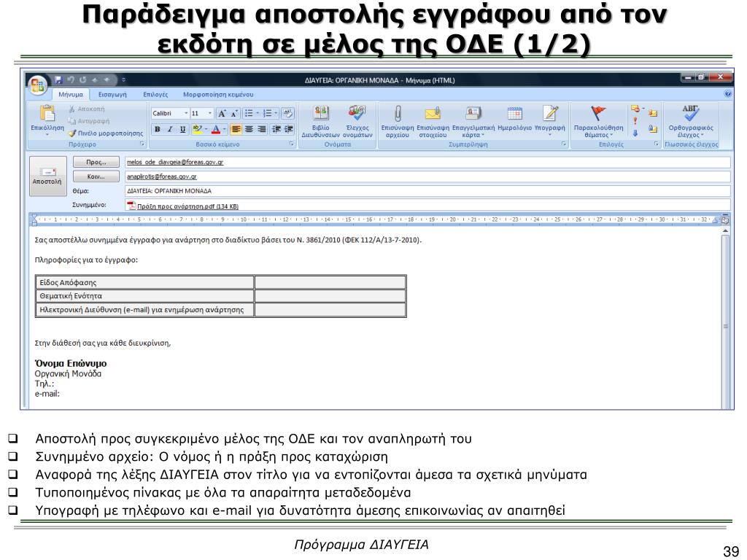
Task: Open the font size 11 dropdown
Action: pyautogui.click(x=210, y=113)
